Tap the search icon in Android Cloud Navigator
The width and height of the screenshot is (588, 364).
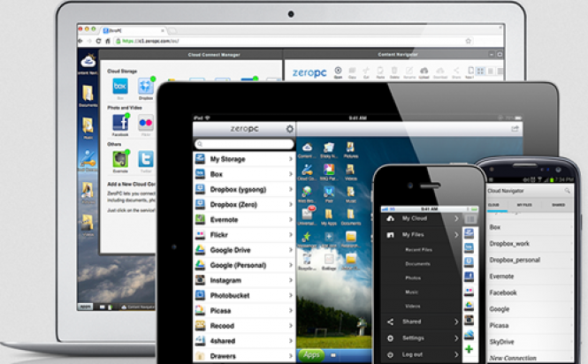[568, 191]
